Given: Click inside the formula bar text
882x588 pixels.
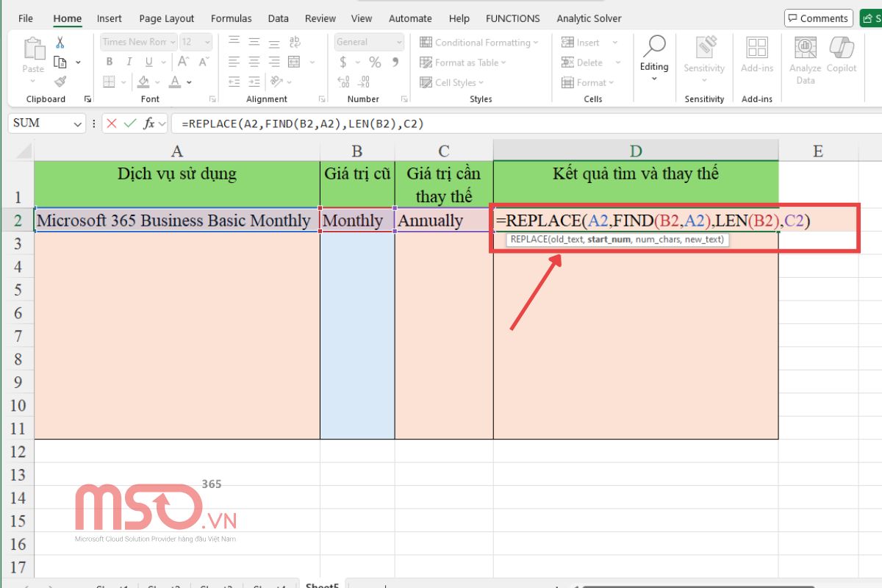Looking at the screenshot, I should 302,123.
